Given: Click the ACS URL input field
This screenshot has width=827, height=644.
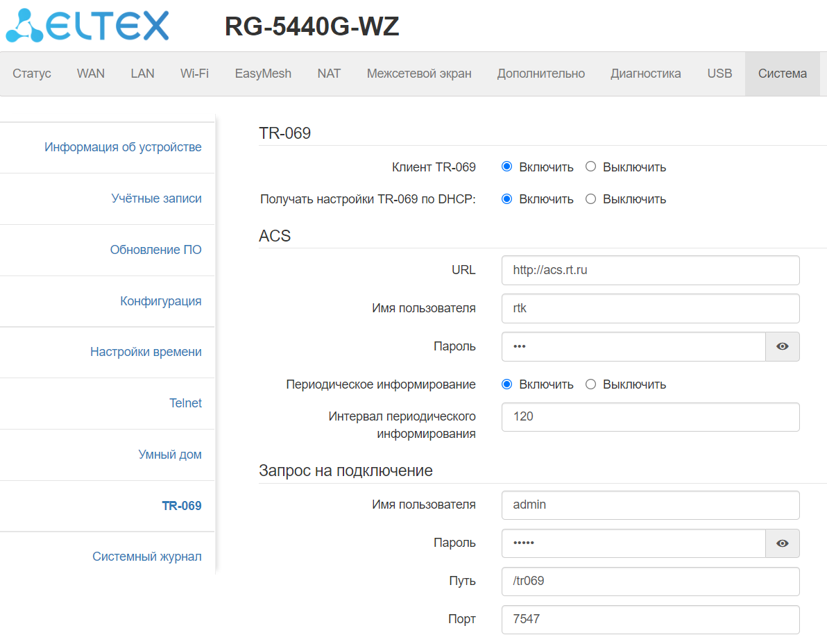Looking at the screenshot, I should click(650, 270).
